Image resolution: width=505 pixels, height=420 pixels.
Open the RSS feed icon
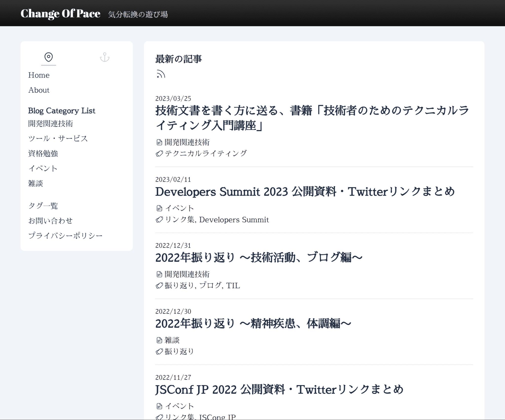pyautogui.click(x=161, y=74)
